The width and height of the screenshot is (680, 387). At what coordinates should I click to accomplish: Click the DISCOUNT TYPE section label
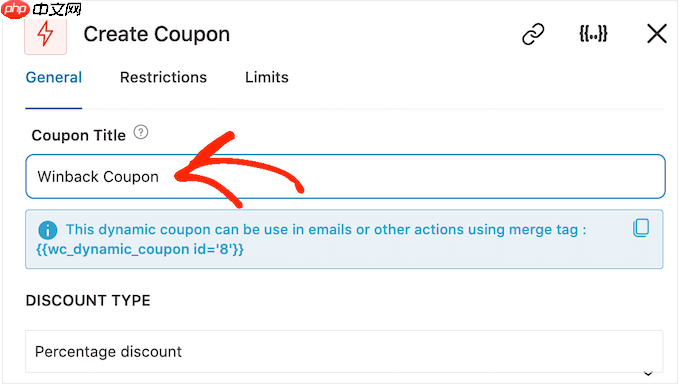click(88, 300)
